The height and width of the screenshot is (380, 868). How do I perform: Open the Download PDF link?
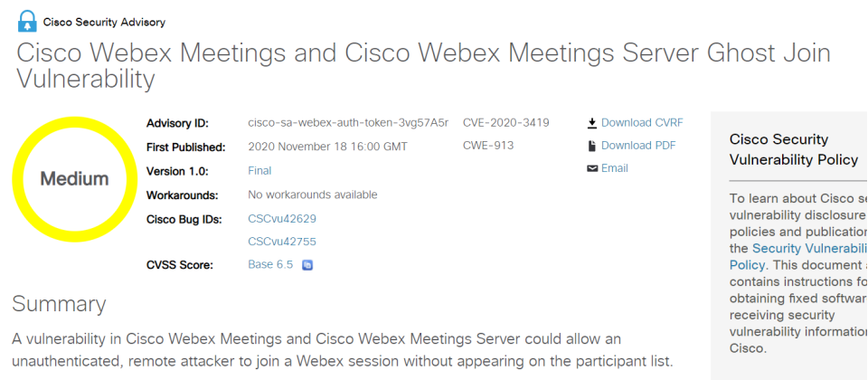[638, 146]
